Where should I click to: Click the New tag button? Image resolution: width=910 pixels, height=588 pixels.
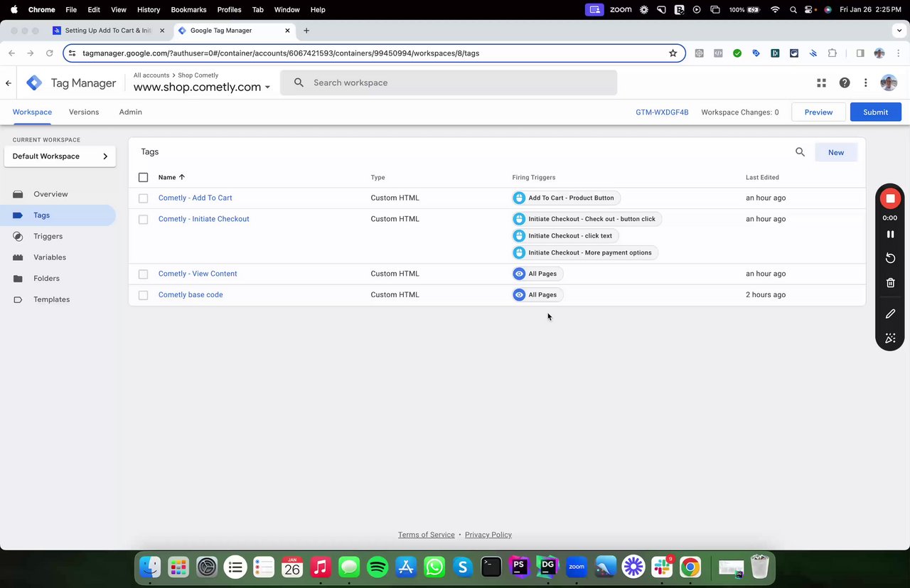point(836,152)
